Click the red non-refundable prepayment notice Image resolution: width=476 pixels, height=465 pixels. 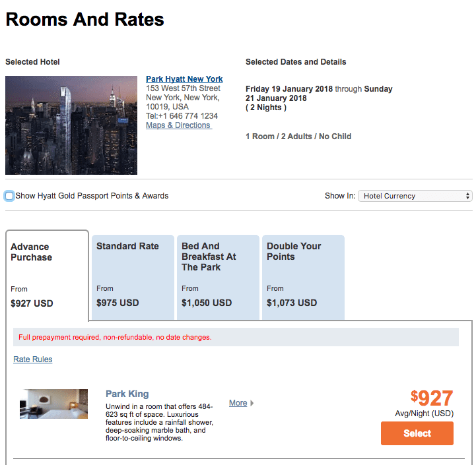(115, 337)
